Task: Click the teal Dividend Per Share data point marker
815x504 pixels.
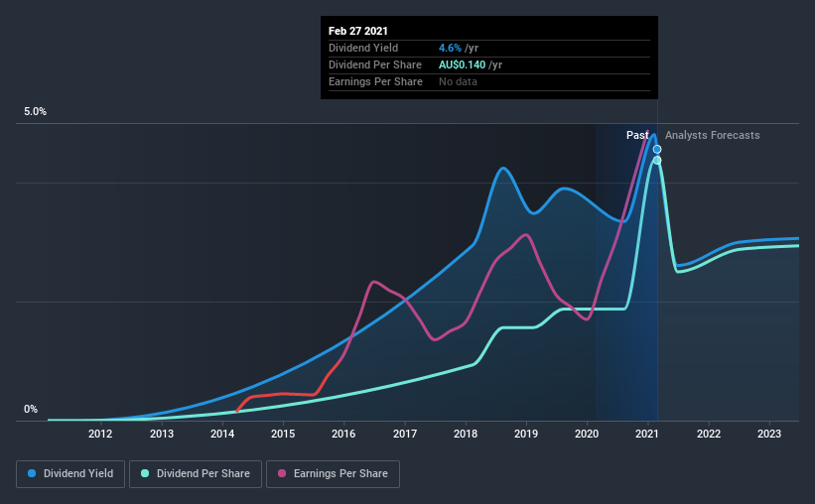Action: click(657, 160)
